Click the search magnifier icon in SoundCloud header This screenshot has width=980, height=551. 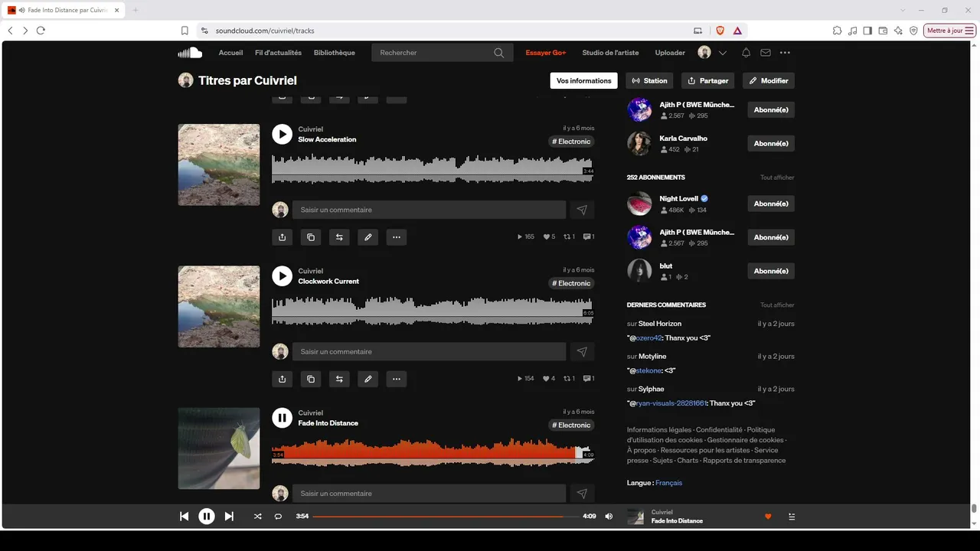point(499,53)
